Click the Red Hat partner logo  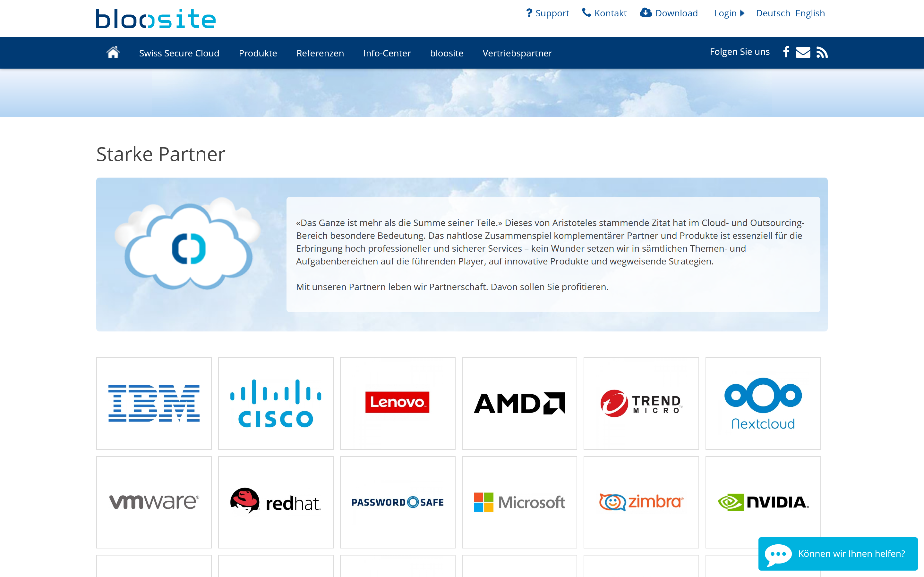[x=276, y=502]
